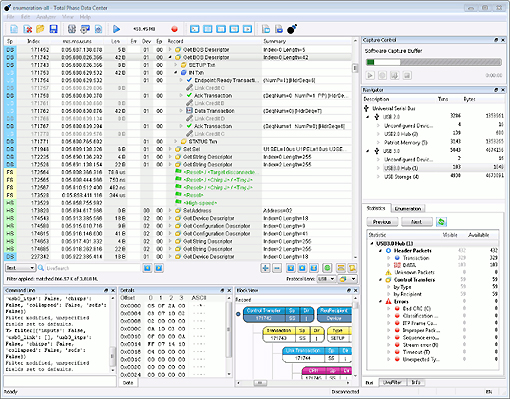Click the Close Capture red X icon
The height and width of the screenshot is (399, 510).
click(27, 29)
